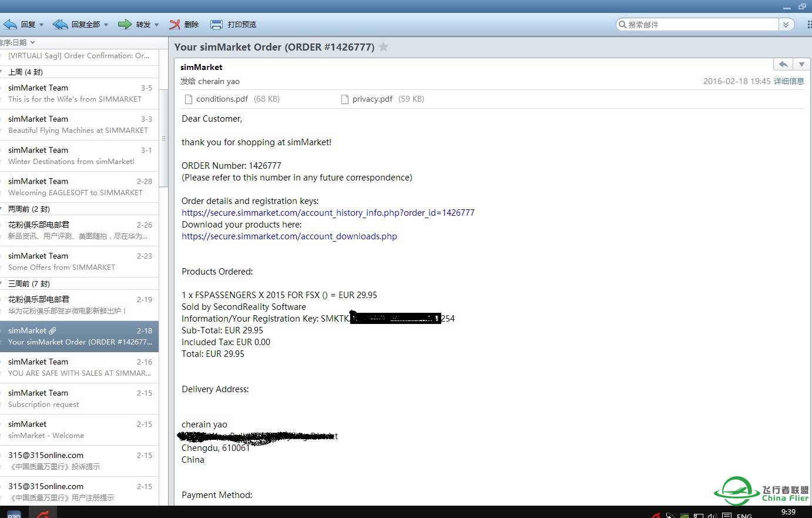Click the magnifier icon in search box
Viewport: 812px width, 518px height.
tap(622, 25)
